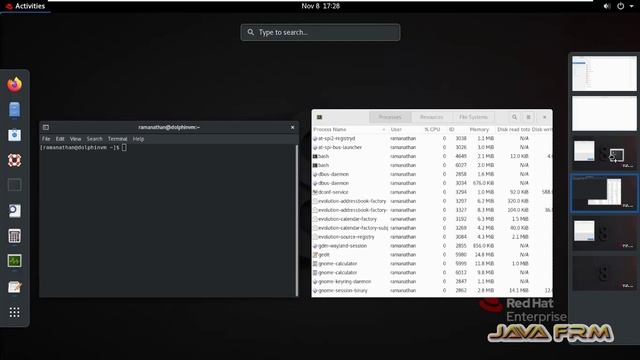Switch to the File Systems tab
Screen dimensions: 640x360
pos(473,117)
